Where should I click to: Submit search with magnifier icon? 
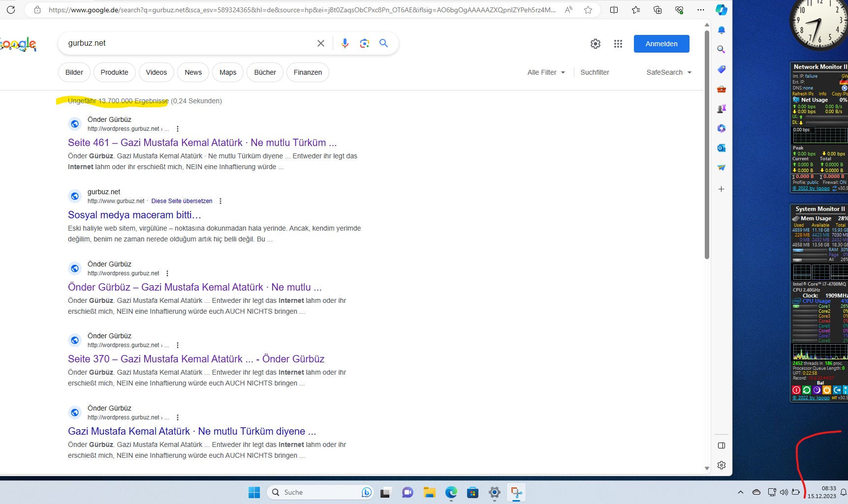[384, 43]
